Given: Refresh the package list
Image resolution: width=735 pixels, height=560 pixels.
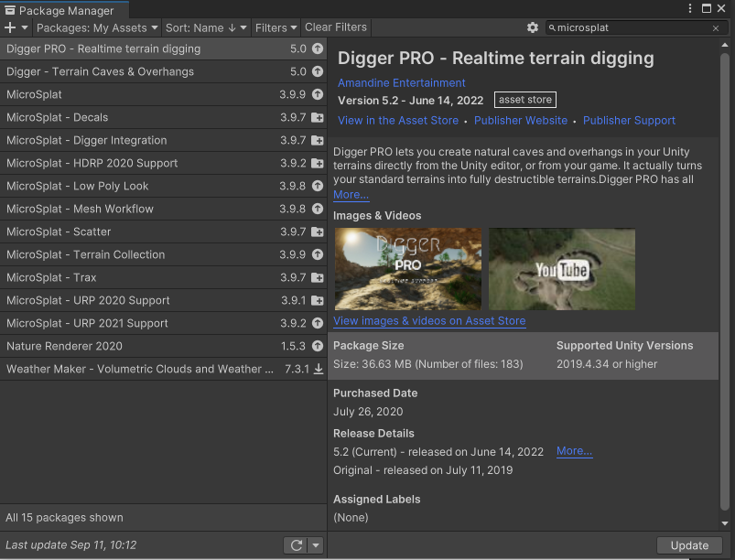Looking at the screenshot, I should coord(297,545).
